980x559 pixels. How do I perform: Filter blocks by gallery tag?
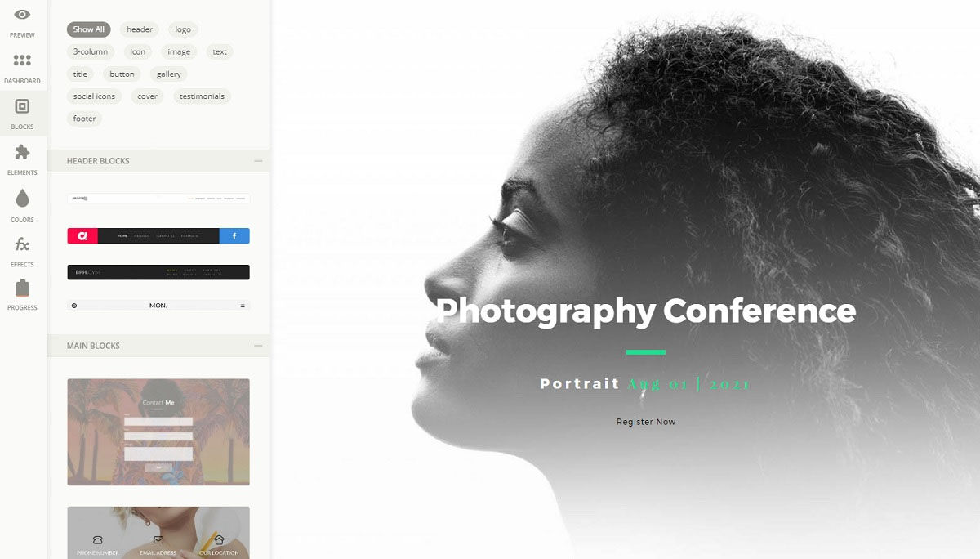[x=169, y=74]
